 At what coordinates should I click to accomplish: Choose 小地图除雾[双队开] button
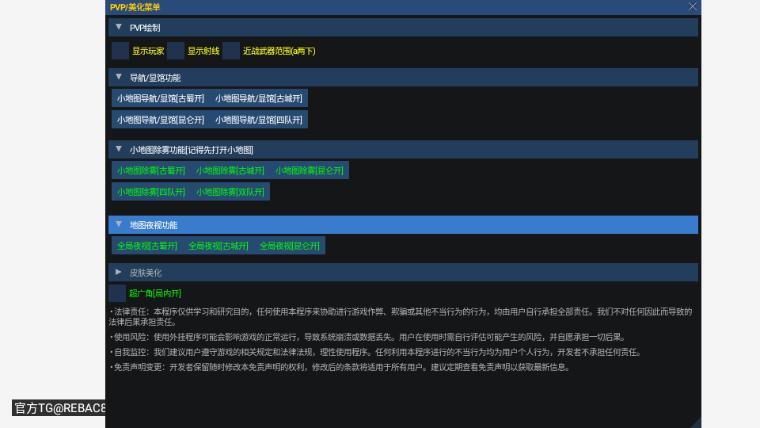point(230,191)
